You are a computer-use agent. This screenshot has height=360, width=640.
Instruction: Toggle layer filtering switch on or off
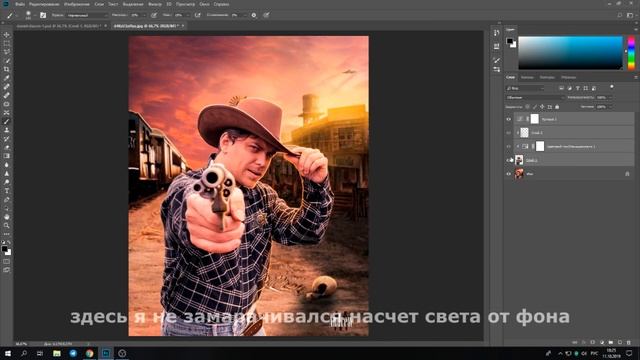(x=611, y=87)
